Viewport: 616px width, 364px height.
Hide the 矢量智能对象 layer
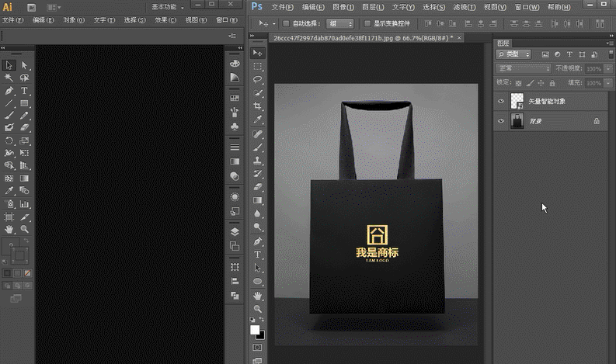coord(501,101)
